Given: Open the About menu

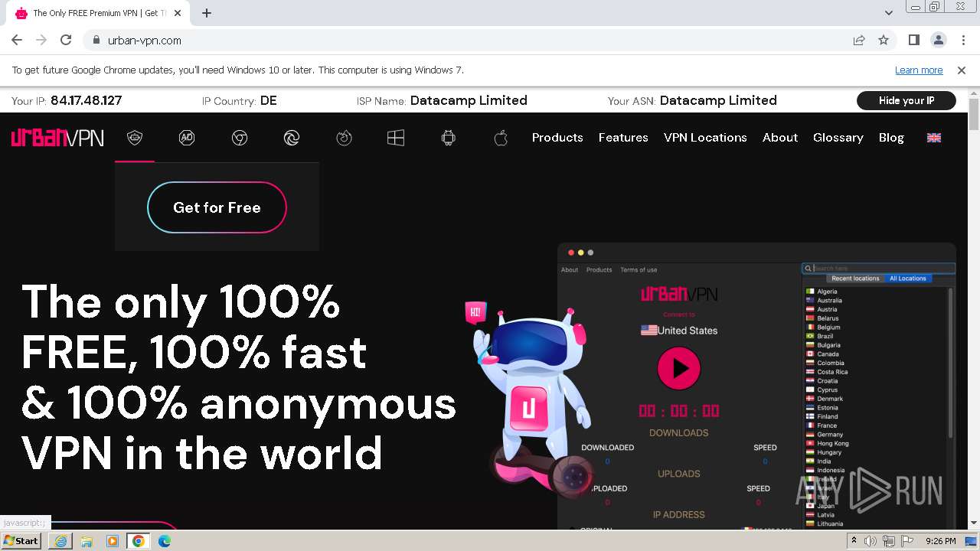Looking at the screenshot, I should coord(780,138).
